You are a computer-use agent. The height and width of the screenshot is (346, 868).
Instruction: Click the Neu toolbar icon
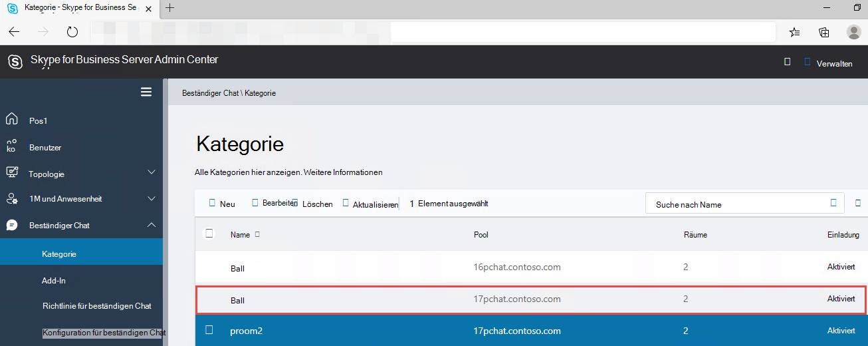[x=212, y=203]
